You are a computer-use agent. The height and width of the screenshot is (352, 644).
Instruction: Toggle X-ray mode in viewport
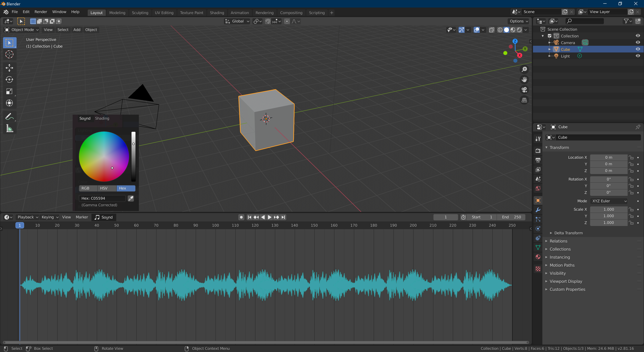tap(492, 30)
